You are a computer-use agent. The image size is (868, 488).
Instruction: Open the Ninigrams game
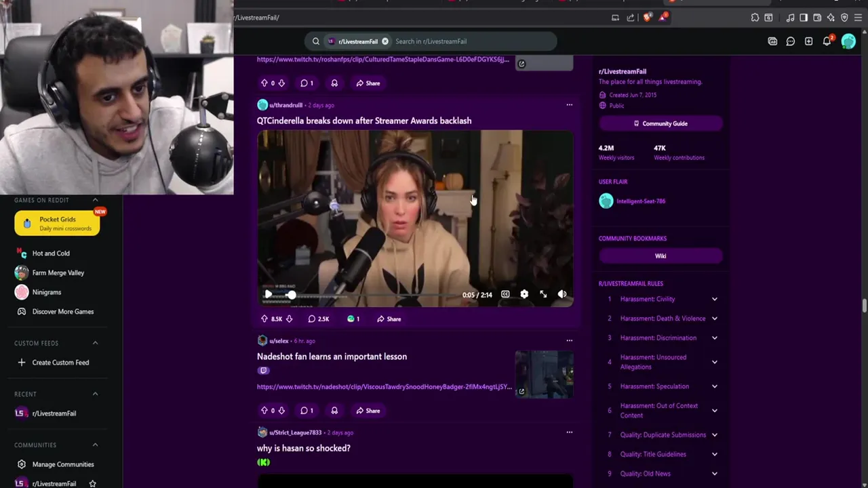(47, 292)
